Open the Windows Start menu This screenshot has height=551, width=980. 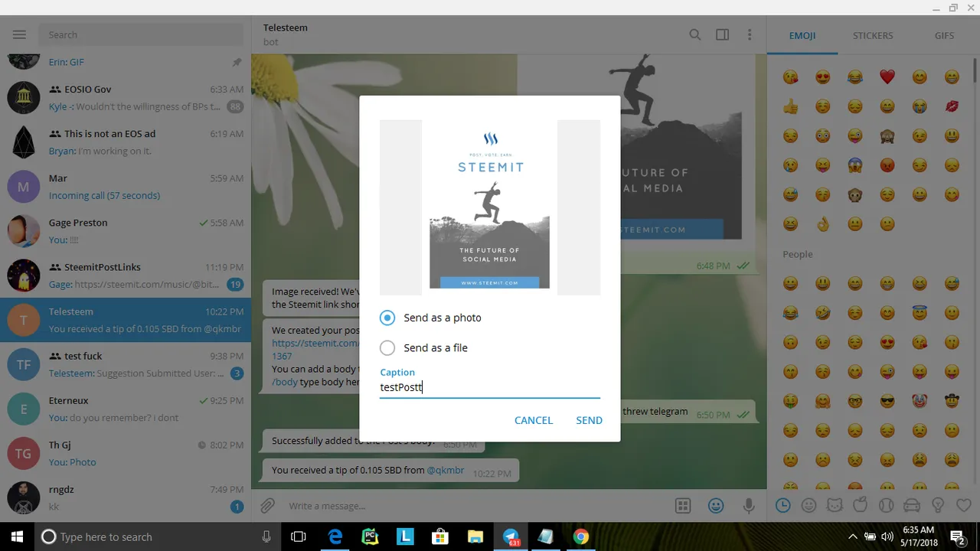pyautogui.click(x=18, y=536)
